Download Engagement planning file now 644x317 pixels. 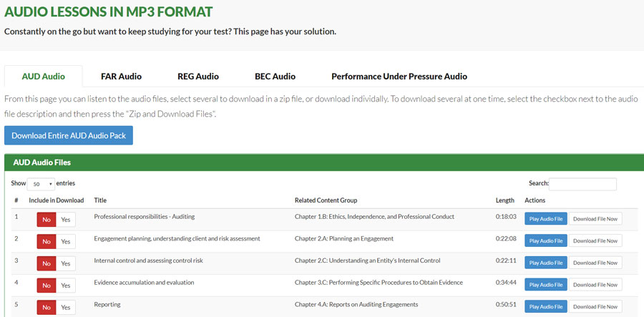click(x=595, y=241)
